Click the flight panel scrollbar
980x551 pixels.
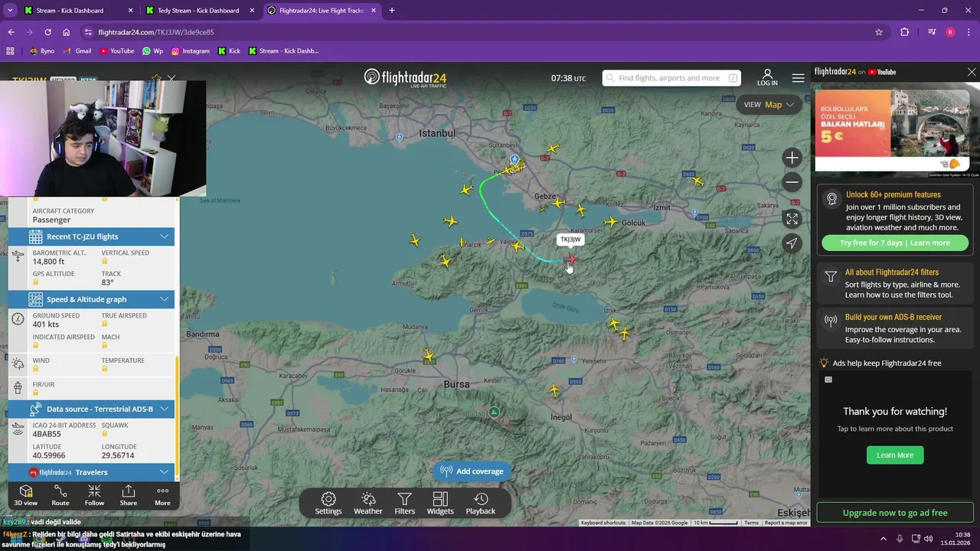click(x=178, y=417)
